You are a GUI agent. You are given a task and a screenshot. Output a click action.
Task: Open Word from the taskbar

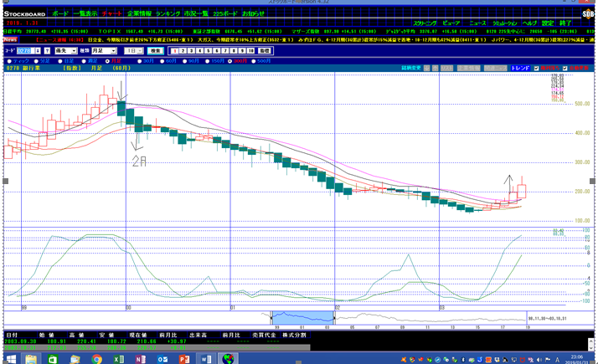(x=206, y=359)
